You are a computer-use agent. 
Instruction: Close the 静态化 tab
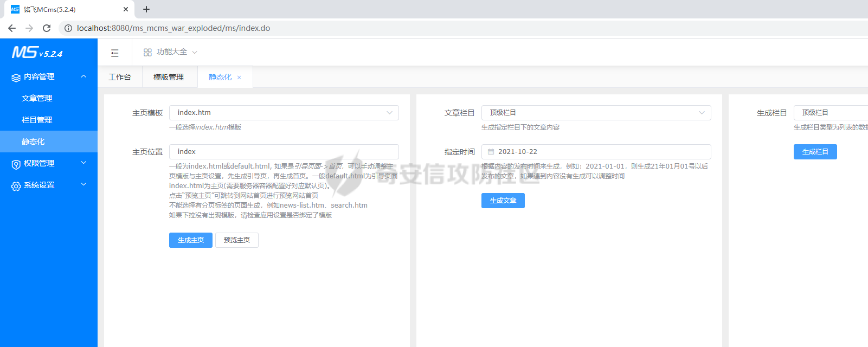pos(239,78)
